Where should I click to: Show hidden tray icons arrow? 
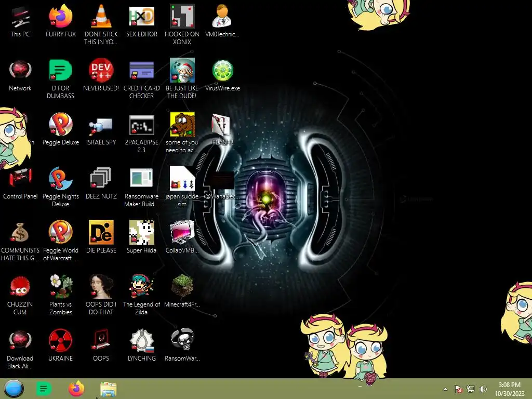tap(445, 389)
